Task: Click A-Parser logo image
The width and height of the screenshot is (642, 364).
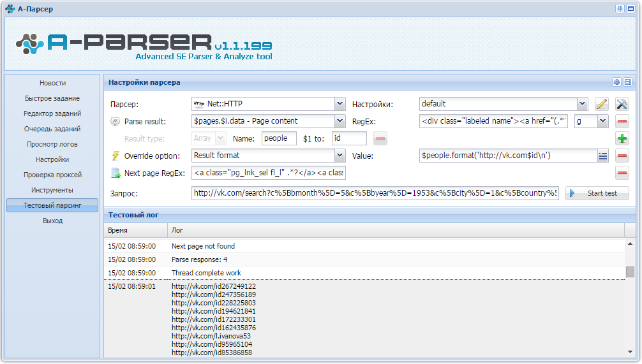Action: (x=144, y=46)
